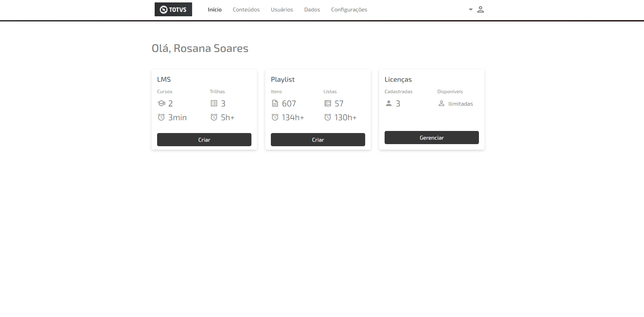Click the Listas icon beside 57
The height and width of the screenshot is (317, 644).
click(328, 103)
